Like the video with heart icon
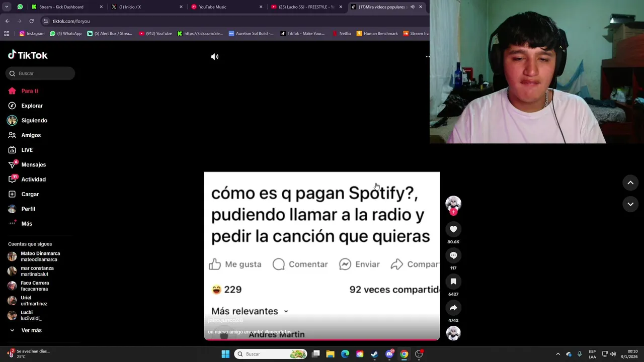Screen dimensions: 644x362 pyautogui.click(x=453, y=229)
